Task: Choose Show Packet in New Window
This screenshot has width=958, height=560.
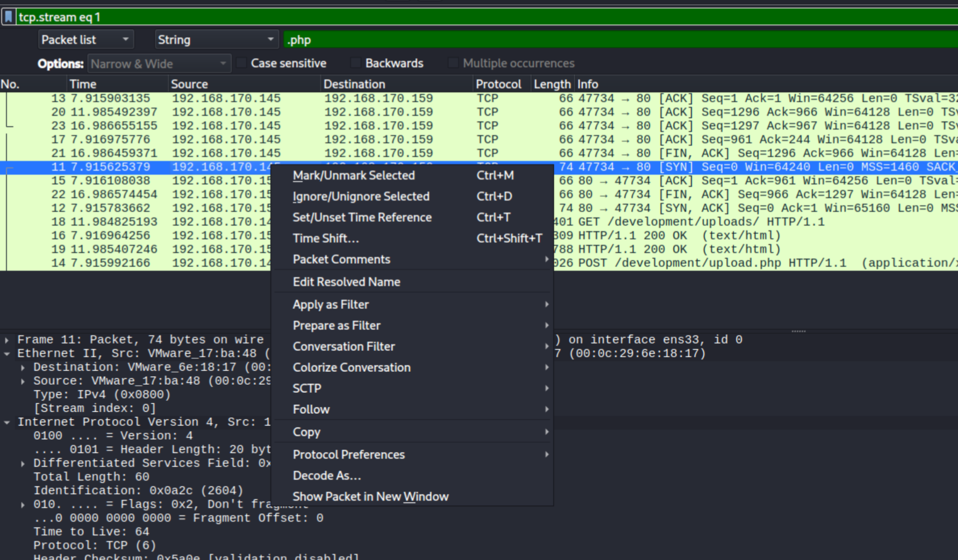Action: click(x=413, y=496)
